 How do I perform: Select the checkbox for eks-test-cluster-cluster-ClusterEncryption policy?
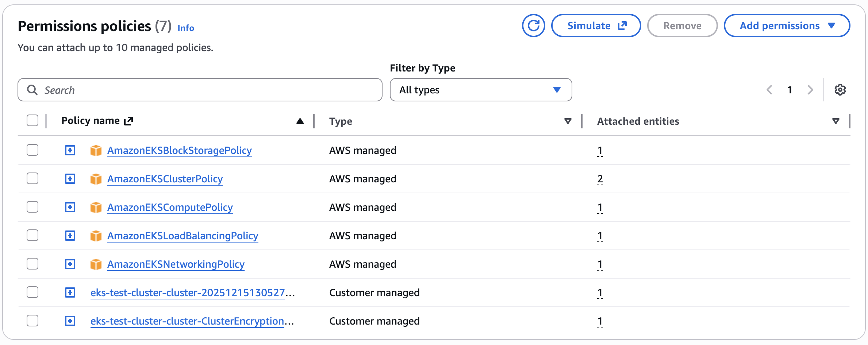pos(32,321)
